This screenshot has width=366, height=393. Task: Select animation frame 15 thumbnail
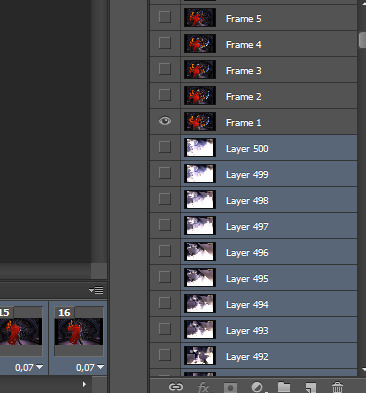click(x=21, y=331)
